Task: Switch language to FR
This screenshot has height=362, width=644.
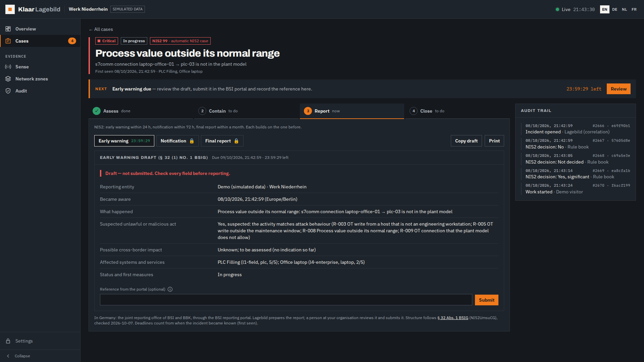Action: 634,9
